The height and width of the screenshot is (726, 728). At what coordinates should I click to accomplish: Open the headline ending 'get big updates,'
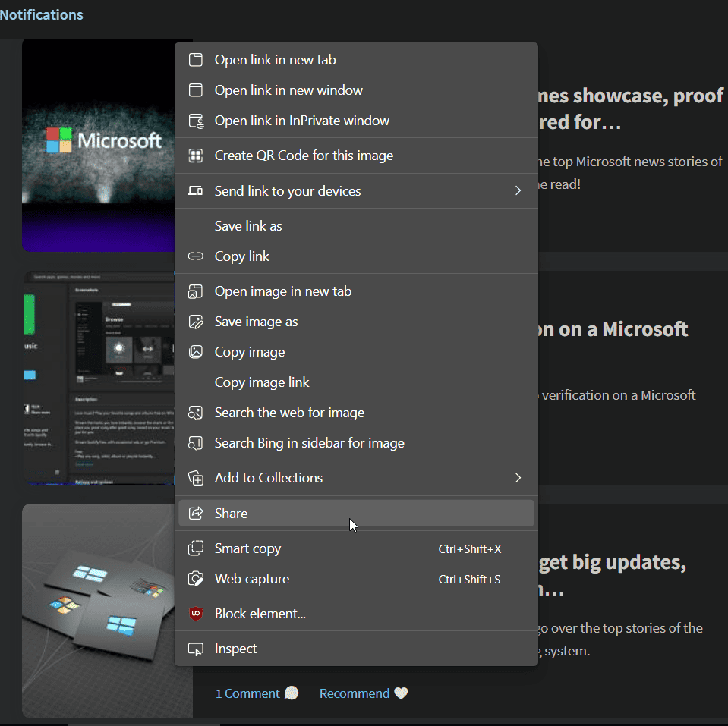click(612, 575)
